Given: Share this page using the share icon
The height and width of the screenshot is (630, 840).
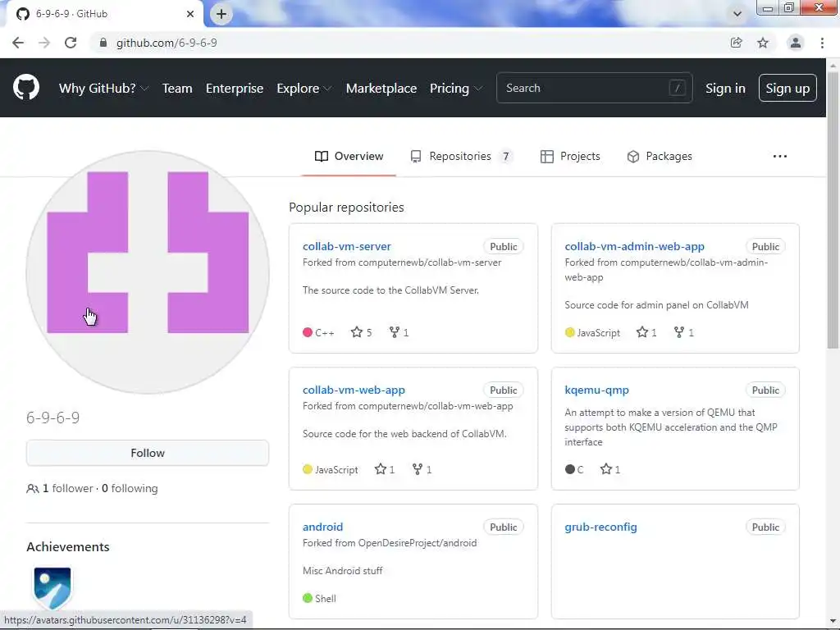Looking at the screenshot, I should click(737, 43).
